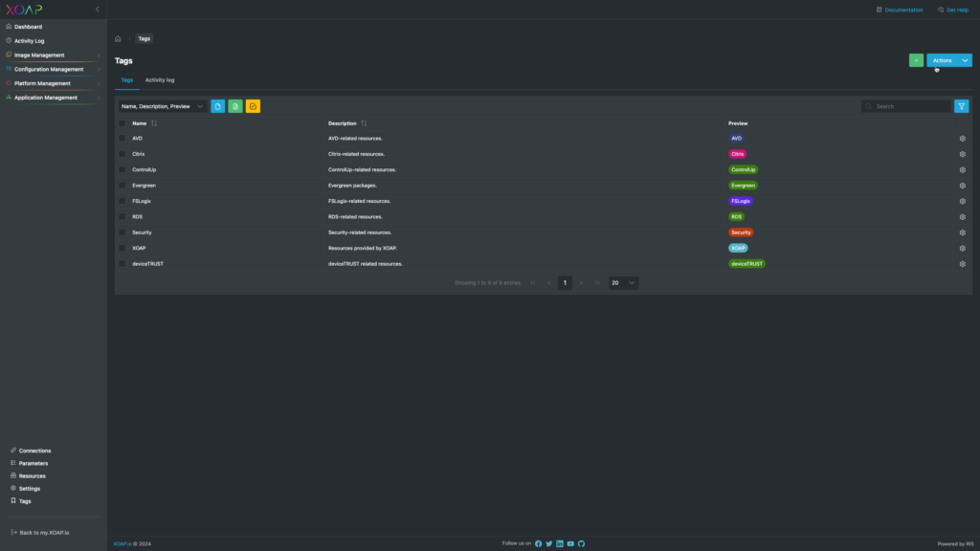Open the gear menu for the AVD row
The height and width of the screenshot is (551, 980).
tap(963, 139)
